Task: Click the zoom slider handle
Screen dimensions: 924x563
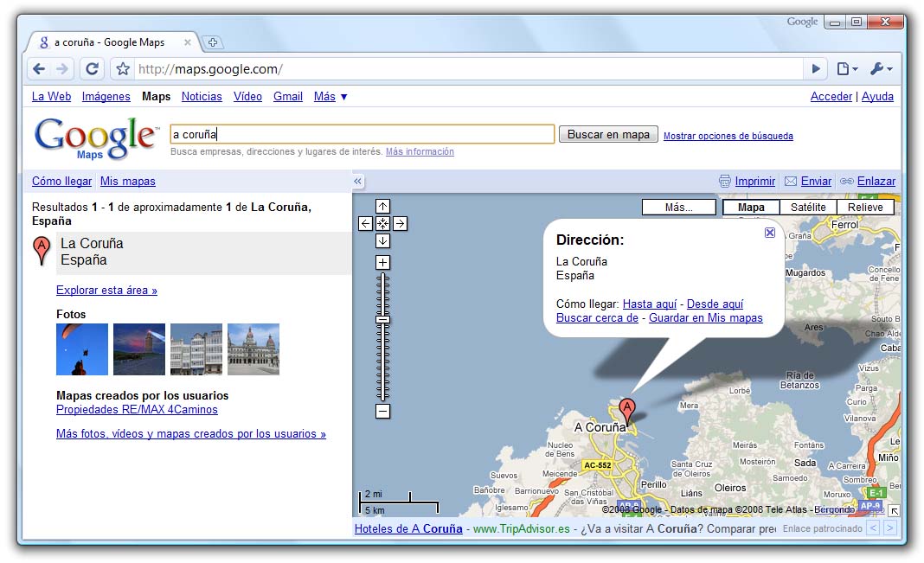Action: coord(383,320)
